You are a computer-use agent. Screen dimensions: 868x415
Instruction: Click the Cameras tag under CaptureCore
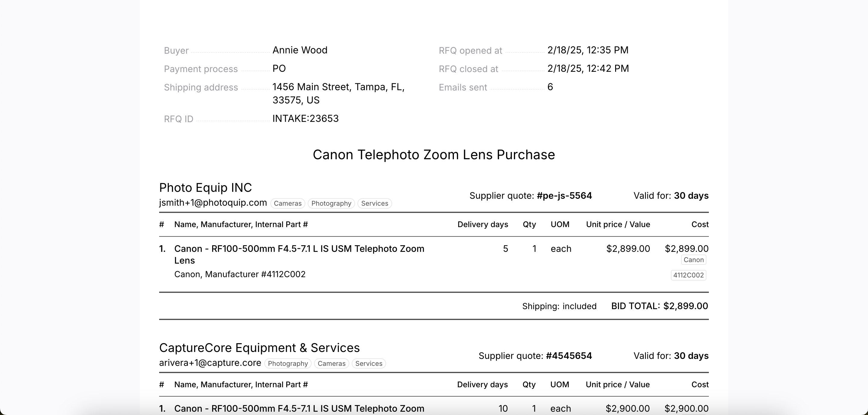click(332, 364)
